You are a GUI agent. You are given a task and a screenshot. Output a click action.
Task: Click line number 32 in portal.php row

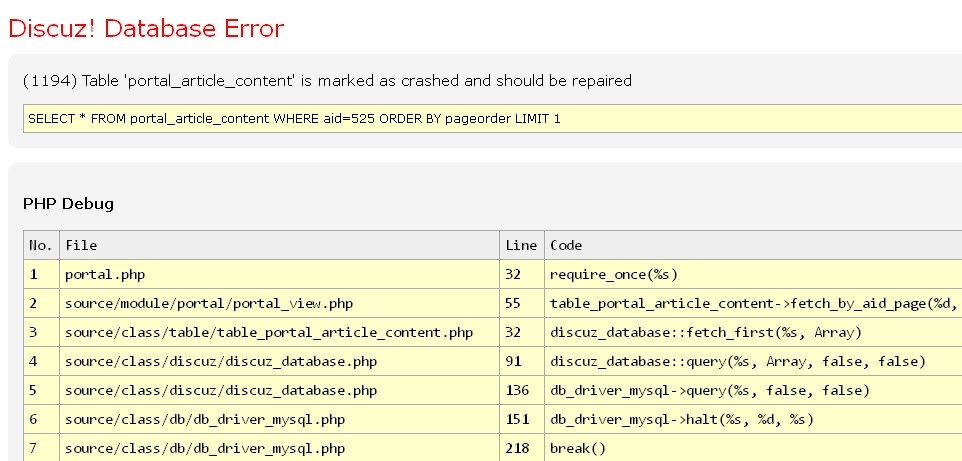click(x=521, y=274)
